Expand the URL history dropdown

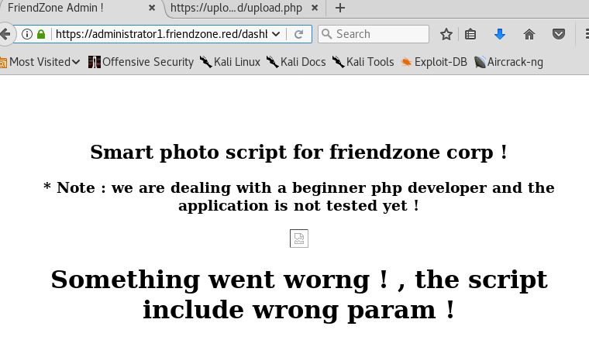click(x=276, y=34)
